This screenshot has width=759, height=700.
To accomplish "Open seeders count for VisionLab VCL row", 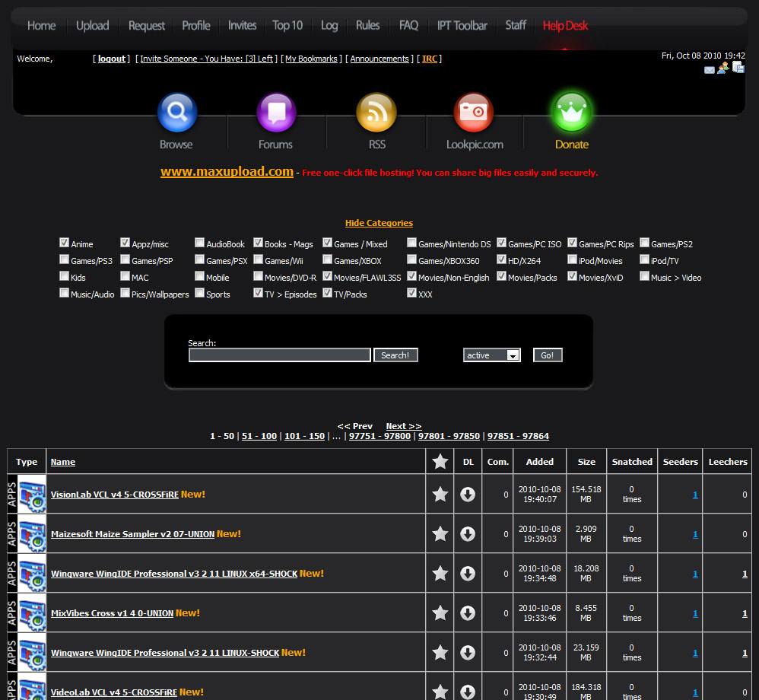I will [x=695, y=495].
